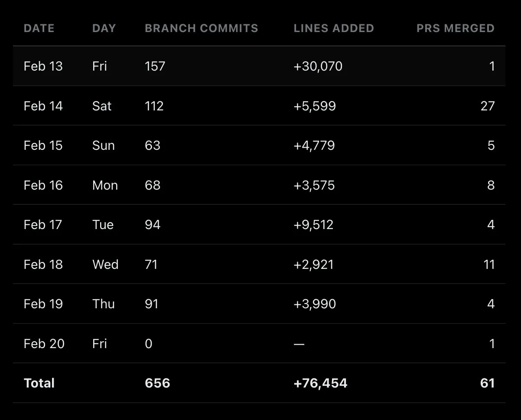Click the +4,779 lines added cell

coord(314,145)
